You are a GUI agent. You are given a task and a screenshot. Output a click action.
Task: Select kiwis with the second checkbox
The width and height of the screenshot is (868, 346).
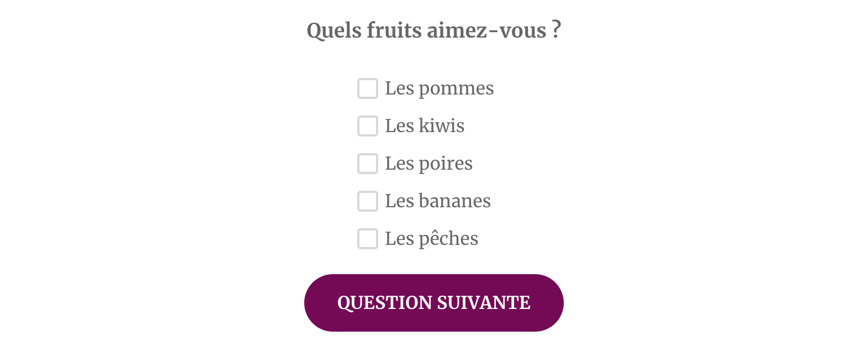(x=368, y=126)
